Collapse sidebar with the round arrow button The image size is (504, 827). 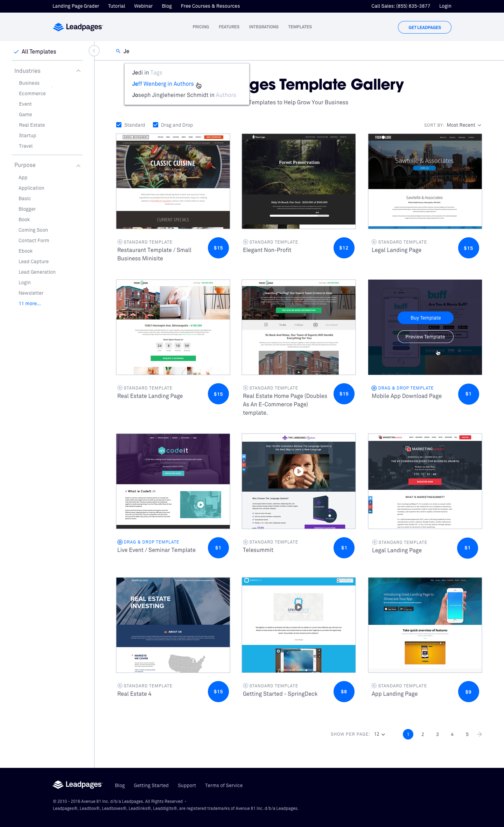click(x=94, y=51)
